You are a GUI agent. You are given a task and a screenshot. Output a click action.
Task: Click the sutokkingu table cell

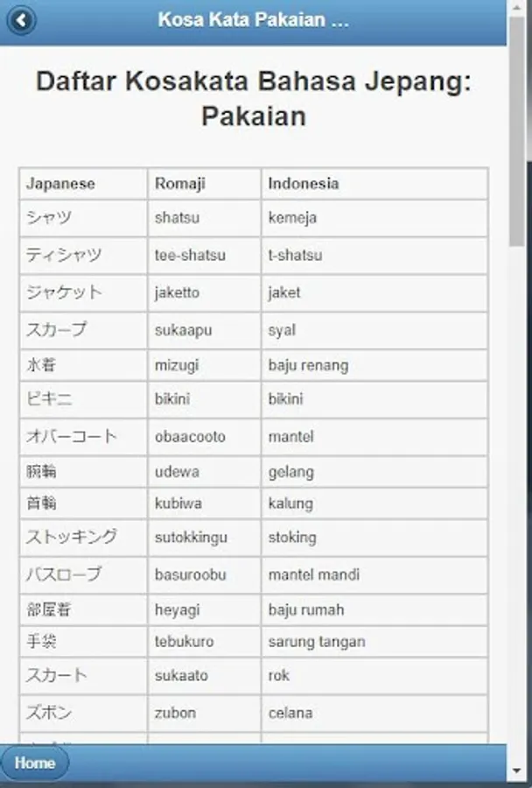(x=192, y=538)
